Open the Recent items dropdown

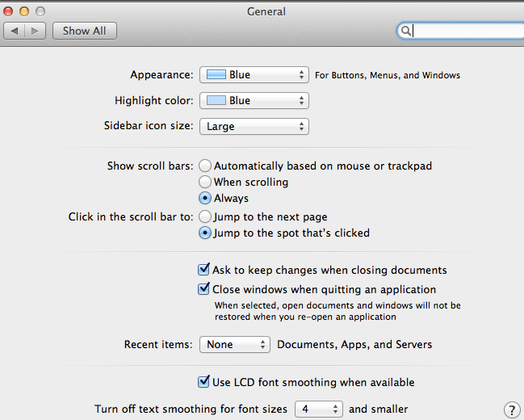point(235,344)
